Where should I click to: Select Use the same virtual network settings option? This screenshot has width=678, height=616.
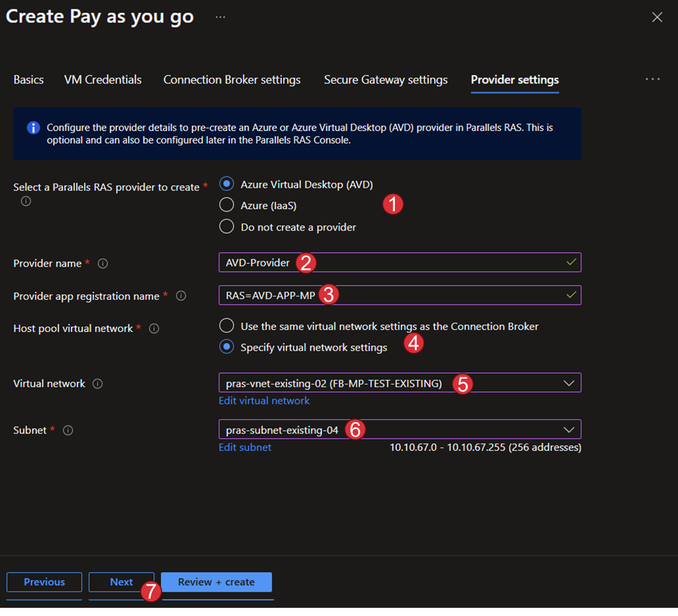click(x=227, y=326)
